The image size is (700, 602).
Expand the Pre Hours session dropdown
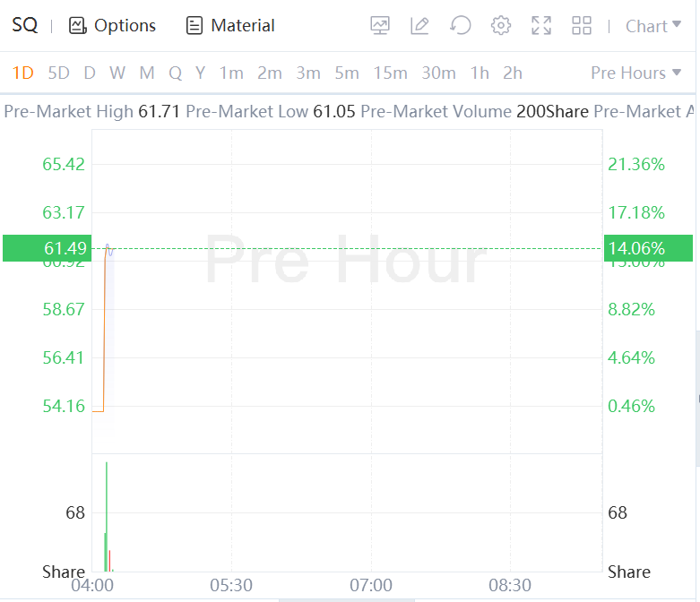(635, 73)
